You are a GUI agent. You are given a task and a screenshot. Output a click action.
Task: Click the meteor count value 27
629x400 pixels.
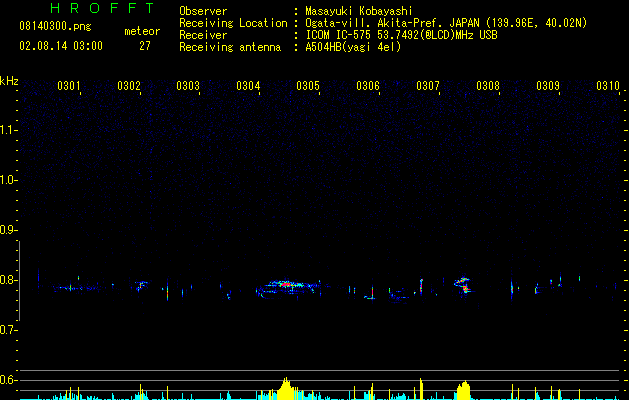pyautogui.click(x=145, y=46)
